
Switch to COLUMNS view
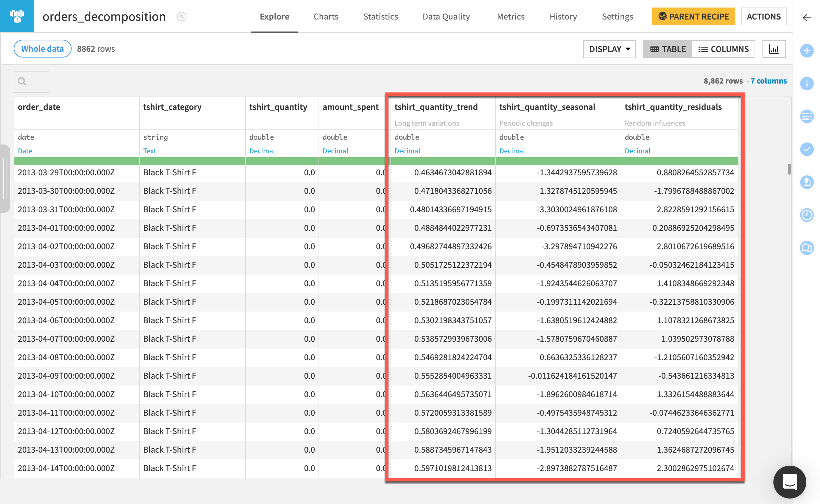(724, 49)
